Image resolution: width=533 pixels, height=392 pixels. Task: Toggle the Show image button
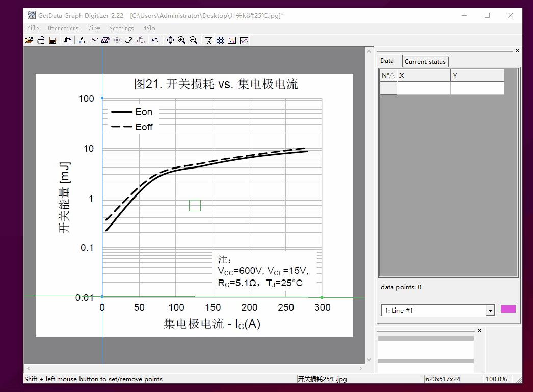pos(208,40)
